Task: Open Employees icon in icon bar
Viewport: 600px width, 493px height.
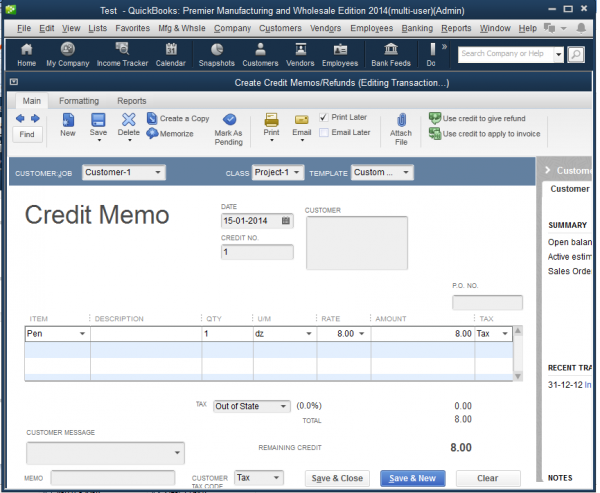Action: coord(340,55)
